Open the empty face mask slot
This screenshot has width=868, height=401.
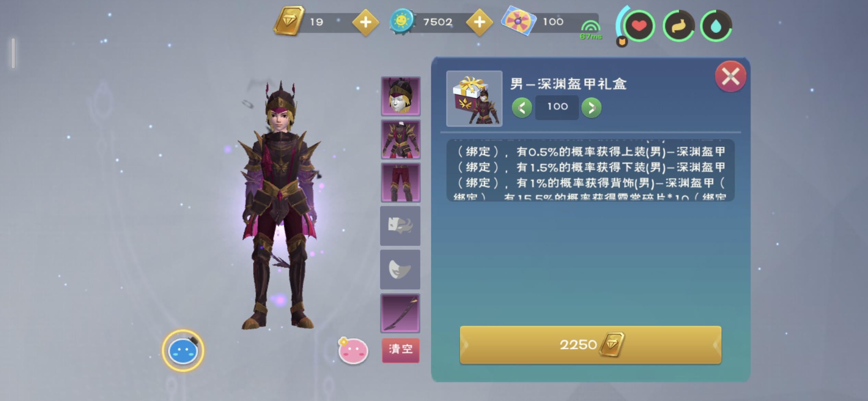400,226
